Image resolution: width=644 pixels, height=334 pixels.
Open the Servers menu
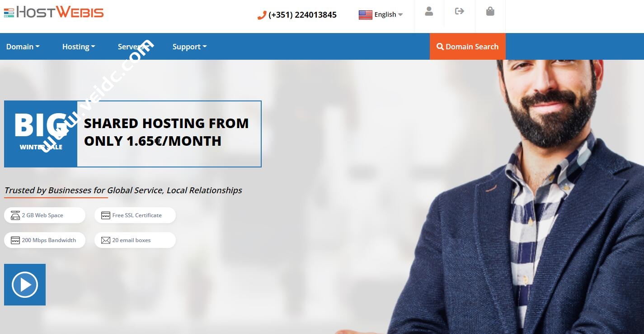click(x=133, y=47)
